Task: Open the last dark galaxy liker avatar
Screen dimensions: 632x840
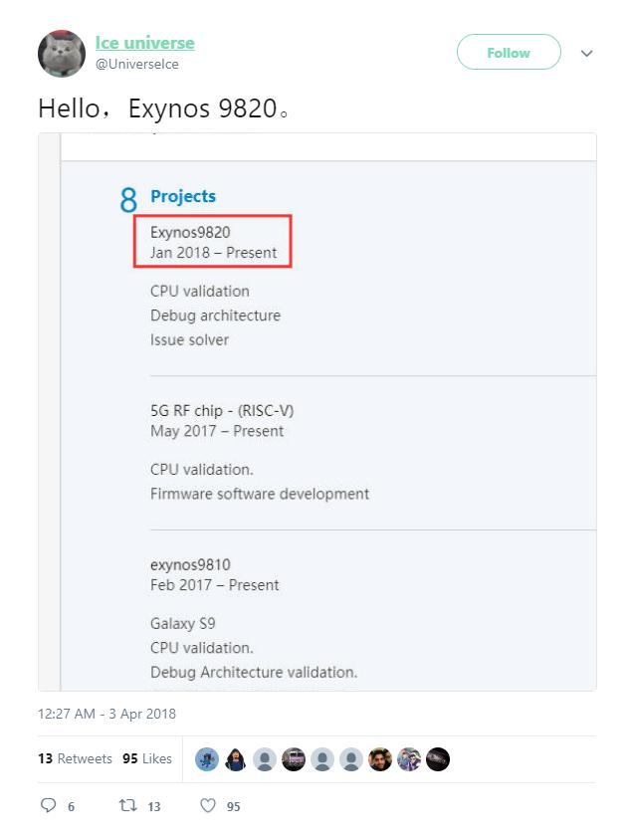Action: [438, 759]
